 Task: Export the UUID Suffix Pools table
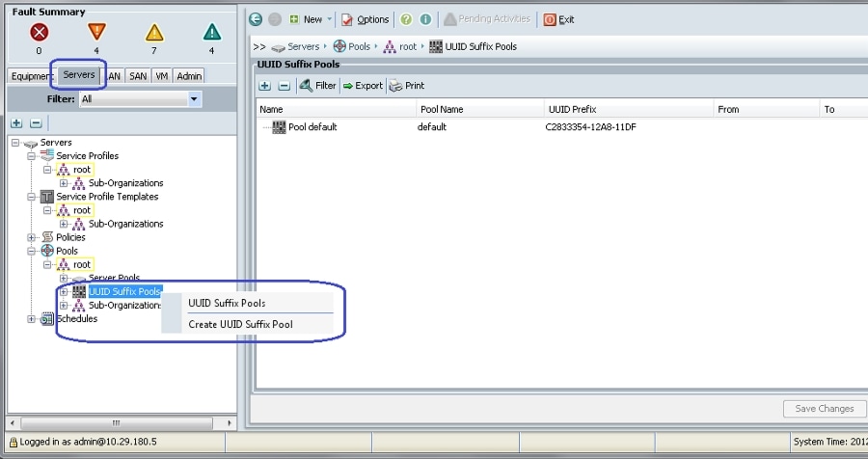(x=364, y=86)
